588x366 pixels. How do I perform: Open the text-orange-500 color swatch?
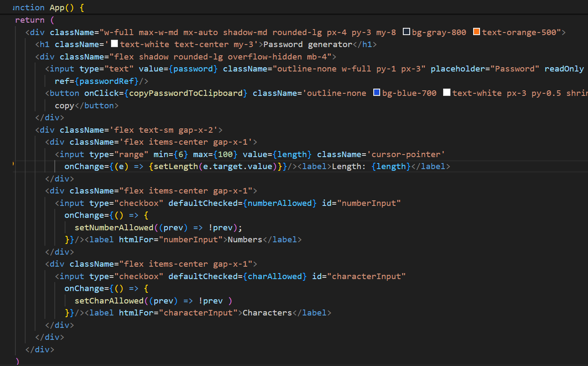pyautogui.click(x=477, y=32)
